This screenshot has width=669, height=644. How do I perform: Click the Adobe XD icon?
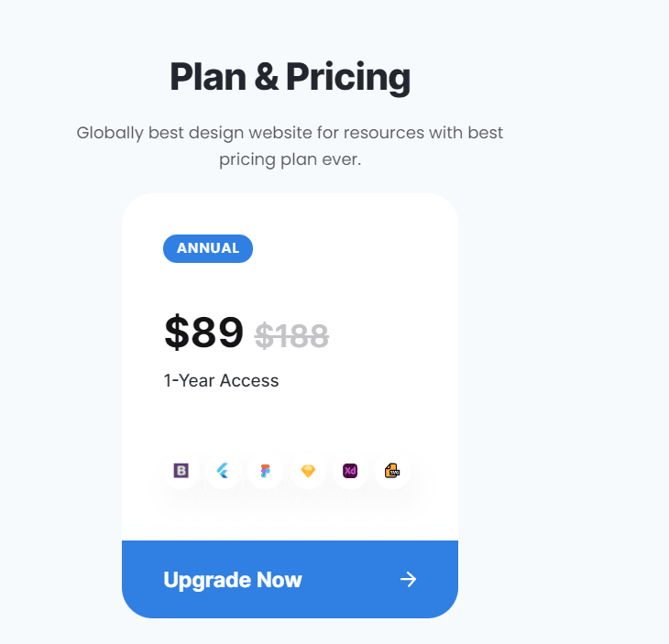click(350, 471)
